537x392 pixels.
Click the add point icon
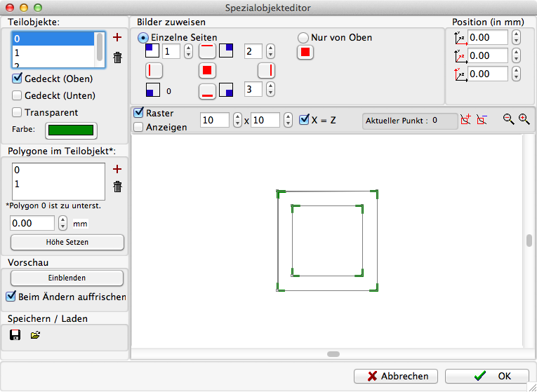point(465,120)
